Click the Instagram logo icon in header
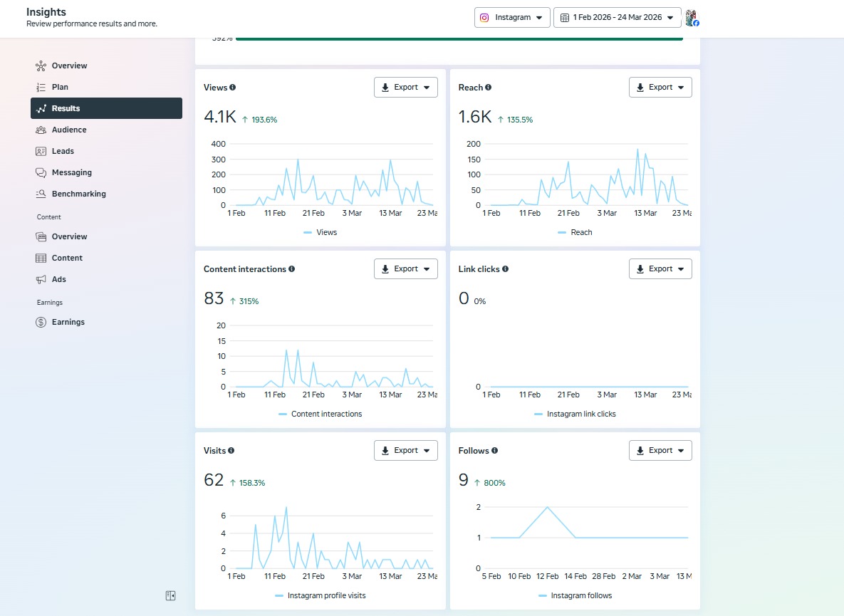 pyautogui.click(x=484, y=18)
